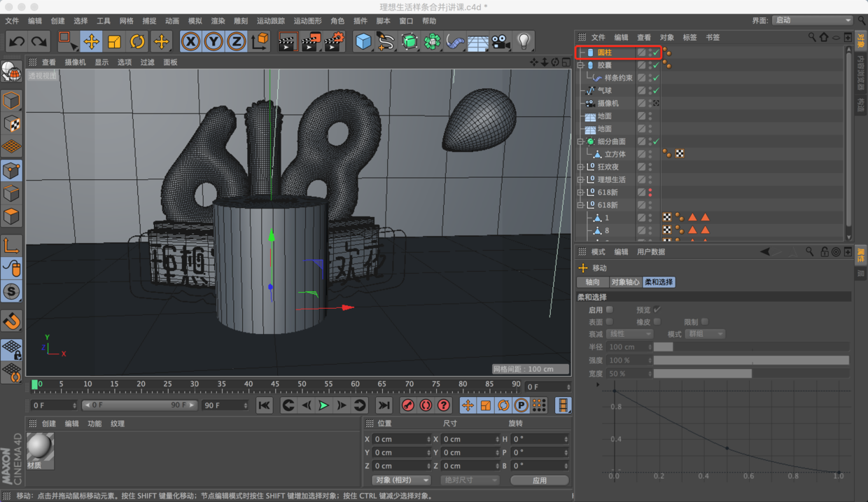Expand the 狂欢夜 null object

580,167
